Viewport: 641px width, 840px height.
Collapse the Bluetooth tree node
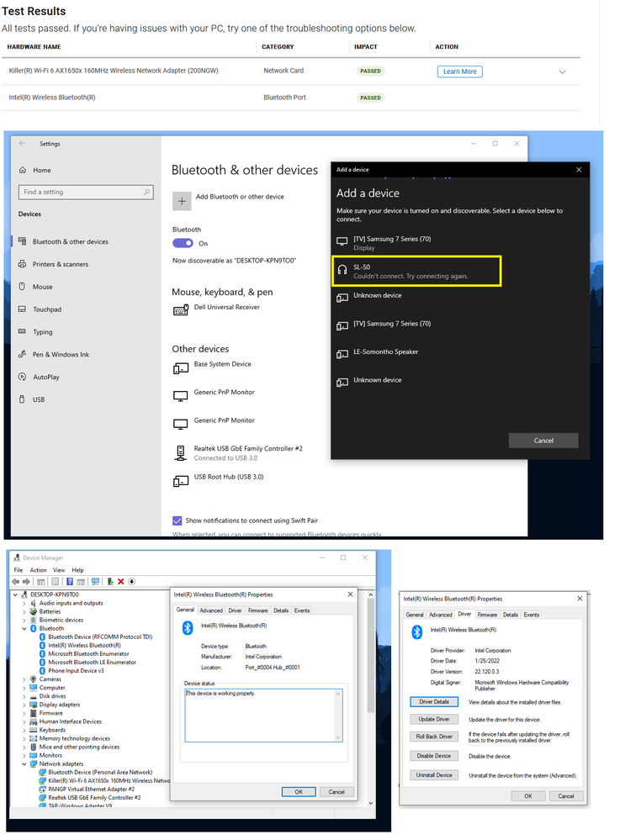24,628
